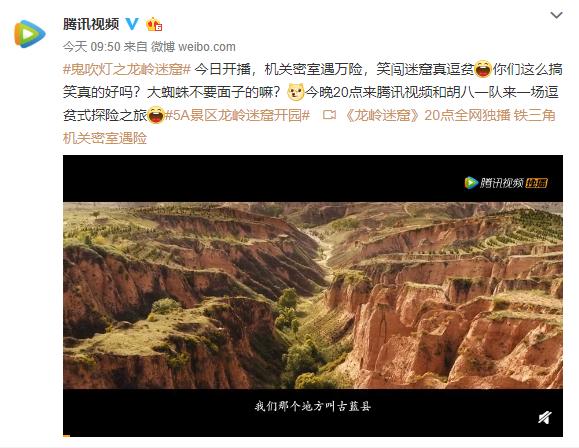This screenshot has height=448, width=579.
Task: Open the 微博 weibo.com source link
Action: point(193,47)
